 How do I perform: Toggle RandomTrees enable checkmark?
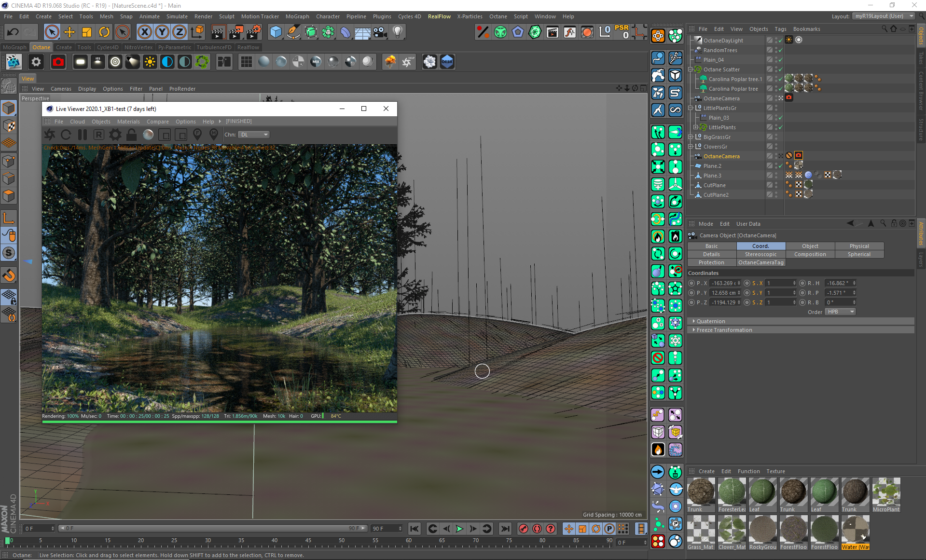click(781, 50)
